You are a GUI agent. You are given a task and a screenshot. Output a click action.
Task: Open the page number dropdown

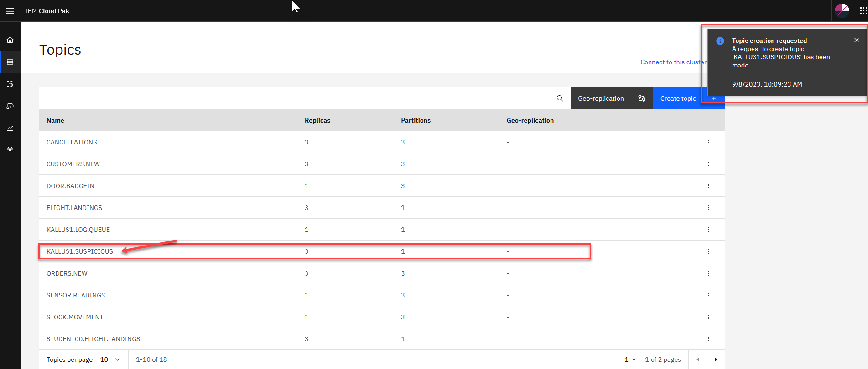click(x=630, y=359)
